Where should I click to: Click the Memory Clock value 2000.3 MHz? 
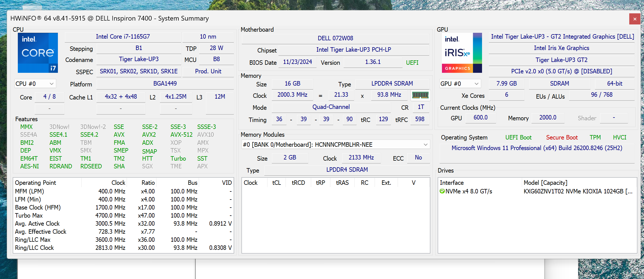292,95
